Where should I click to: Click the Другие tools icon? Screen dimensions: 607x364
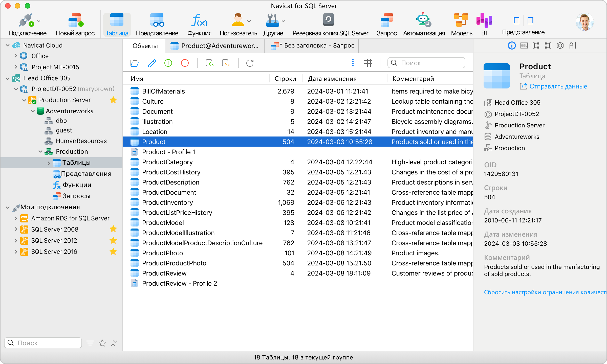tap(272, 20)
